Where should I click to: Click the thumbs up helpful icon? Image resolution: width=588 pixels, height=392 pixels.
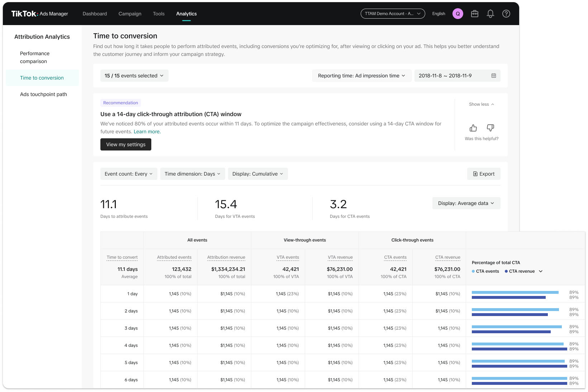tap(473, 128)
